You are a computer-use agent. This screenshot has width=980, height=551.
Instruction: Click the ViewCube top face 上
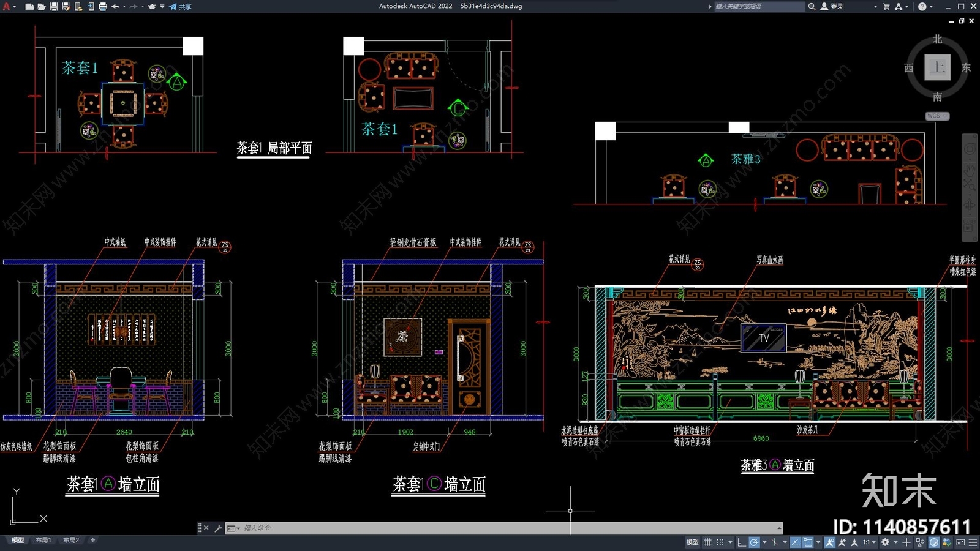[937, 67]
